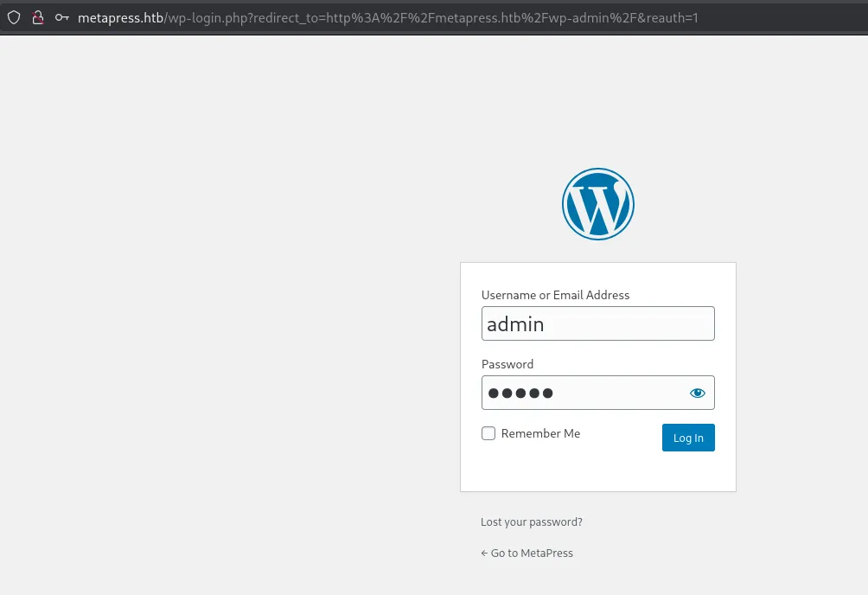Show password with the eye icon

698,393
